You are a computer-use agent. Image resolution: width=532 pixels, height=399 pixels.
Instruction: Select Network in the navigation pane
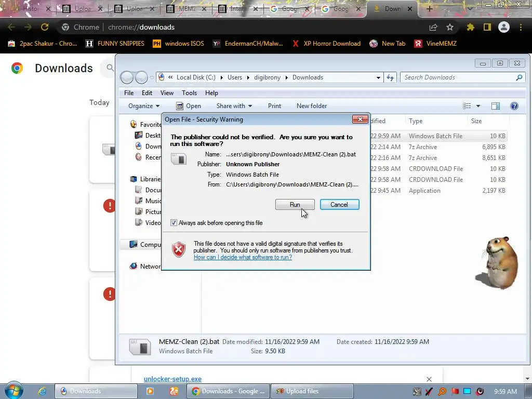pos(145,266)
